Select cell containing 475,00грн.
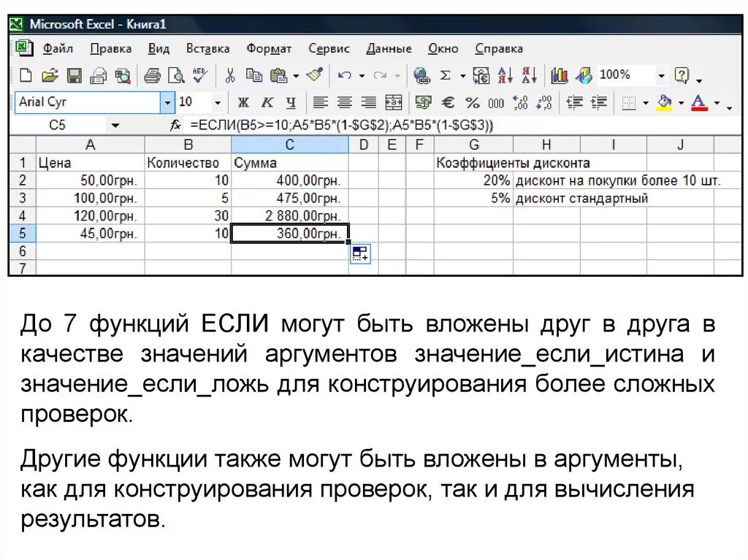Screen dimensions: 748x560 click(x=289, y=198)
